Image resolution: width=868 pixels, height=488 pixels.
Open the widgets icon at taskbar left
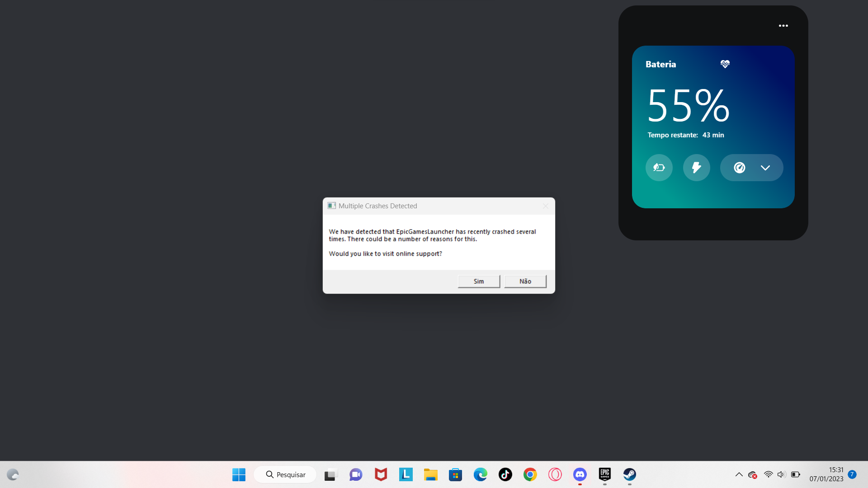click(13, 474)
